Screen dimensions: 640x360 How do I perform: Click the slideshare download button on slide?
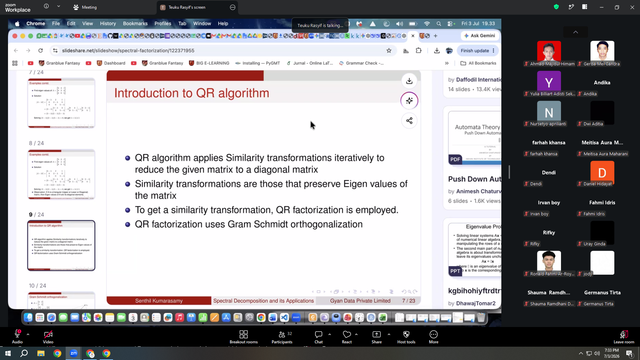click(x=409, y=81)
